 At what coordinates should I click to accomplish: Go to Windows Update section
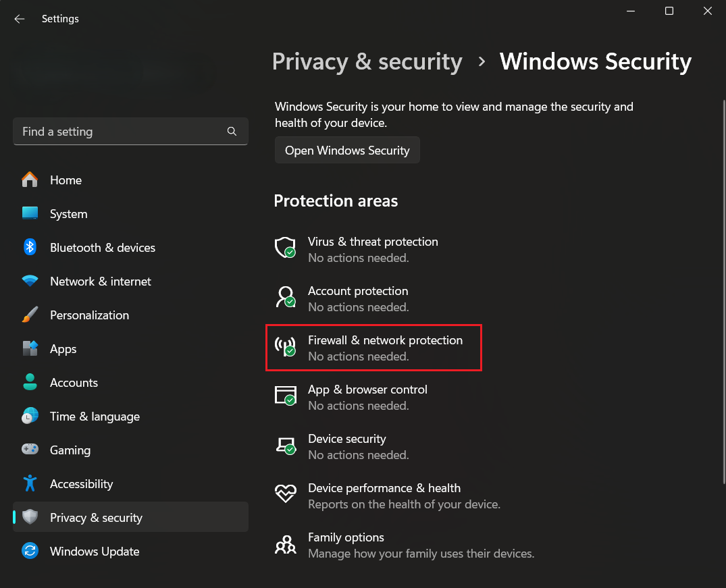[x=95, y=552]
